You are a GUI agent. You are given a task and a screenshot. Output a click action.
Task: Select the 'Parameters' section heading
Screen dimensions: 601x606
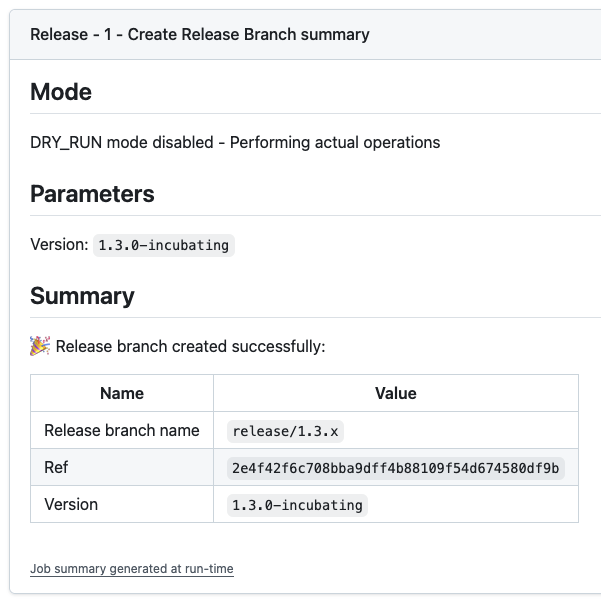[92, 194]
